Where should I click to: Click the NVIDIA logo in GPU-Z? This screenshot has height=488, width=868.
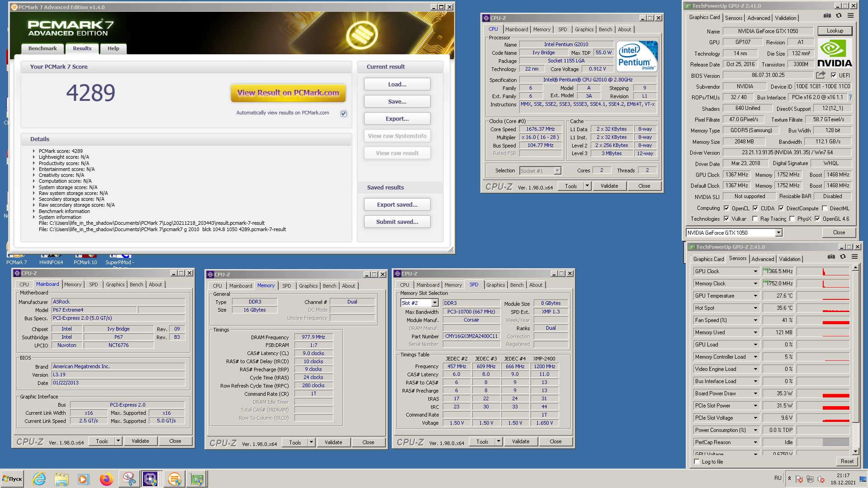pos(835,53)
